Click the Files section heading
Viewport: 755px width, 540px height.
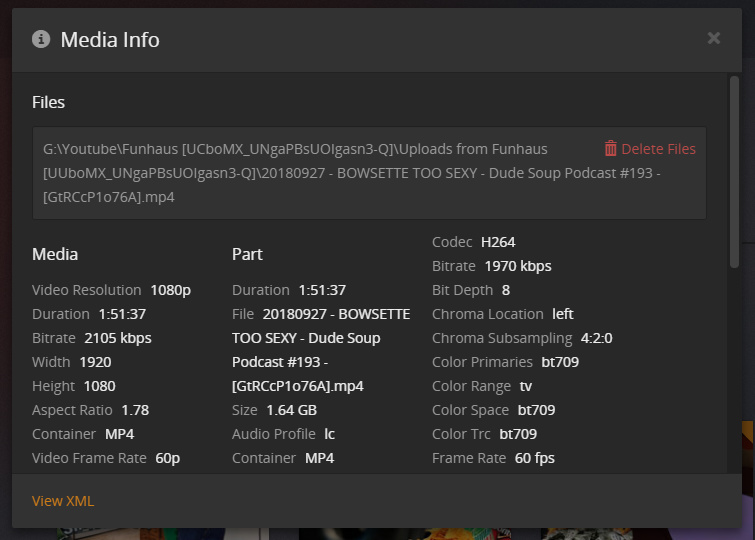coord(48,102)
